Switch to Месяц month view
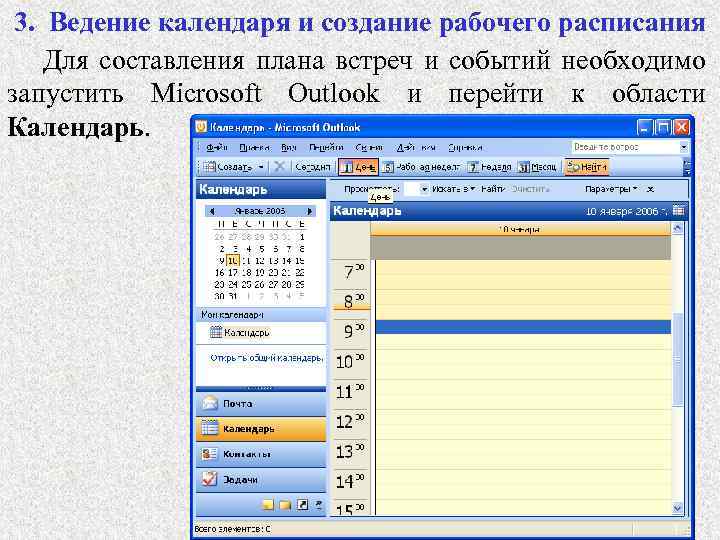Image resolution: width=720 pixels, height=540 pixels. click(x=537, y=167)
